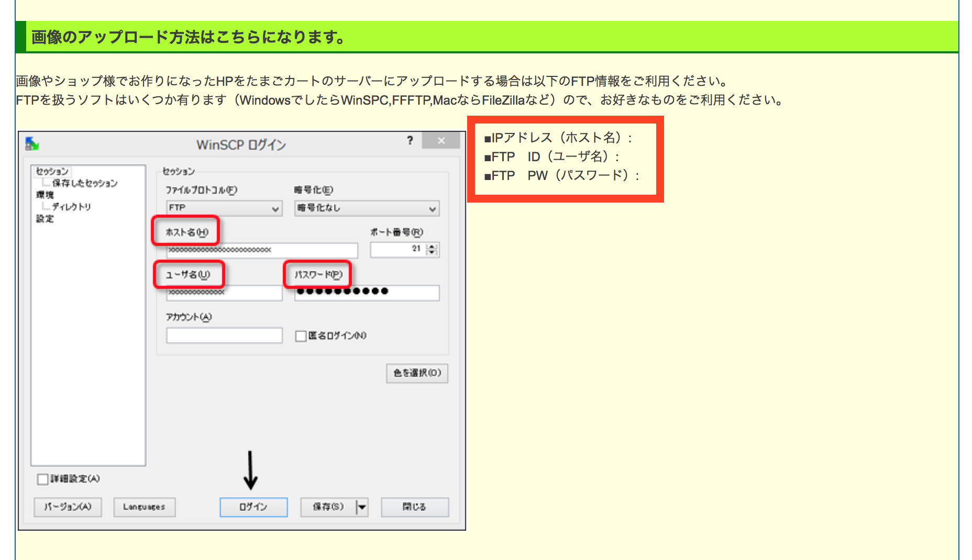Click the ログイン button
972x560 pixels.
click(253, 507)
